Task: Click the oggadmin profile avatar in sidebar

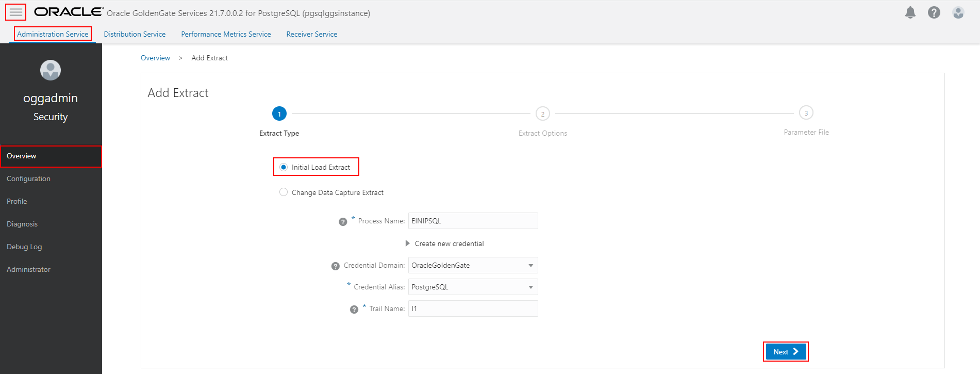Action: [51, 70]
